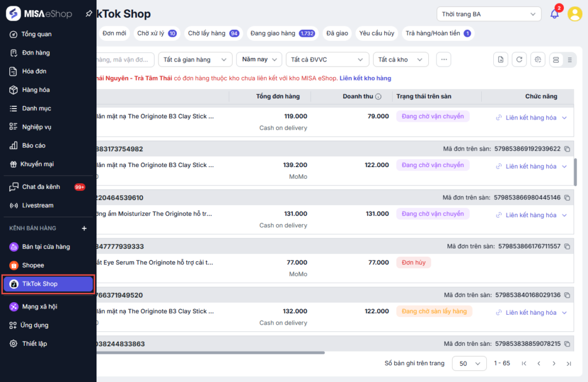Click the Liên kết kho hàng link

[x=365, y=78]
